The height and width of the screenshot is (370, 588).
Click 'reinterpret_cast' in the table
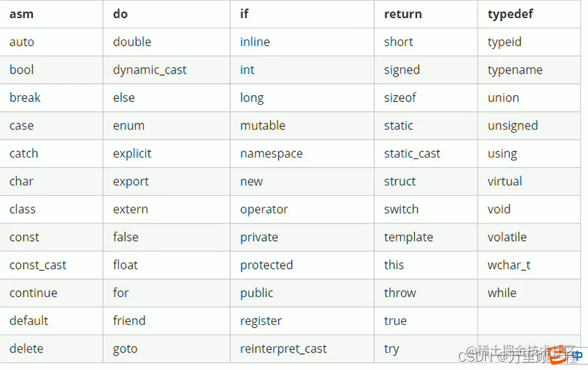[x=283, y=349]
